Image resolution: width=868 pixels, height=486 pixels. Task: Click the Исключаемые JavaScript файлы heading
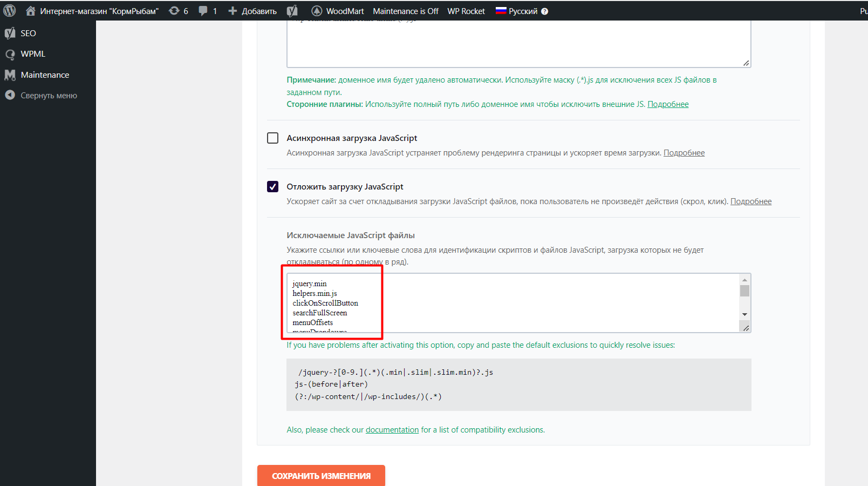[x=351, y=235]
